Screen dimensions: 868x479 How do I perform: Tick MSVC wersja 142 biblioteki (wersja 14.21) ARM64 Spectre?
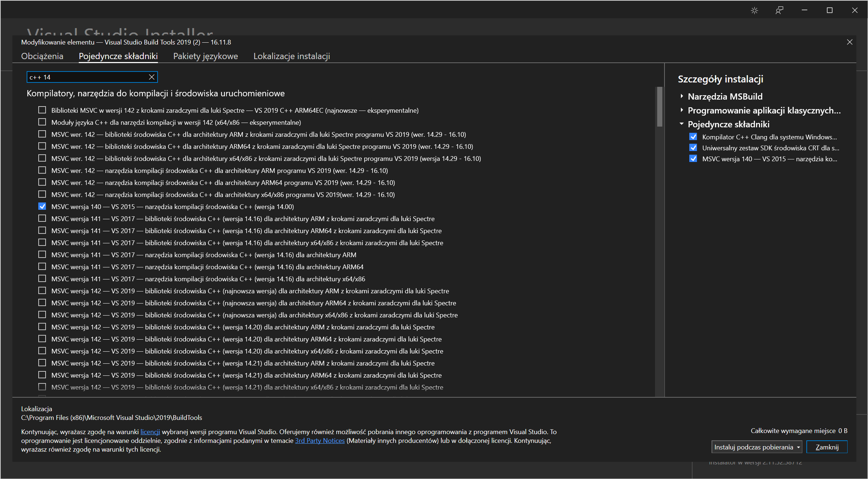point(42,375)
